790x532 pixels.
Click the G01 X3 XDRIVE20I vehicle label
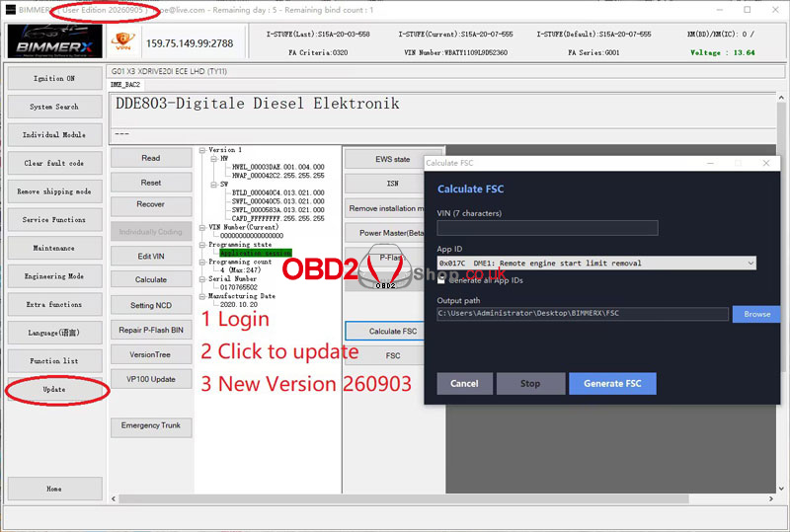point(169,71)
